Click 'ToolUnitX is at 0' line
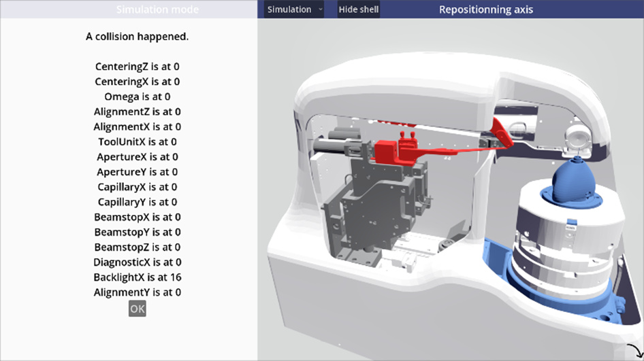The height and width of the screenshot is (361, 644). click(138, 142)
